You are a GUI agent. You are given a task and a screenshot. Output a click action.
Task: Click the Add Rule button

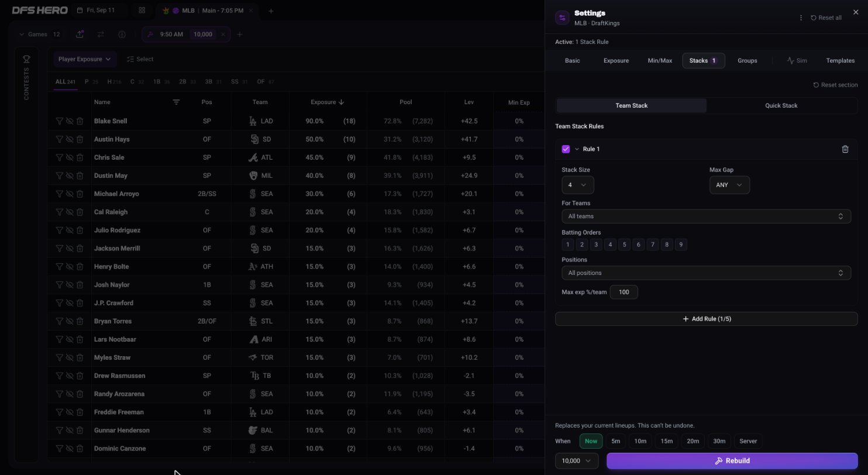pyautogui.click(x=706, y=319)
